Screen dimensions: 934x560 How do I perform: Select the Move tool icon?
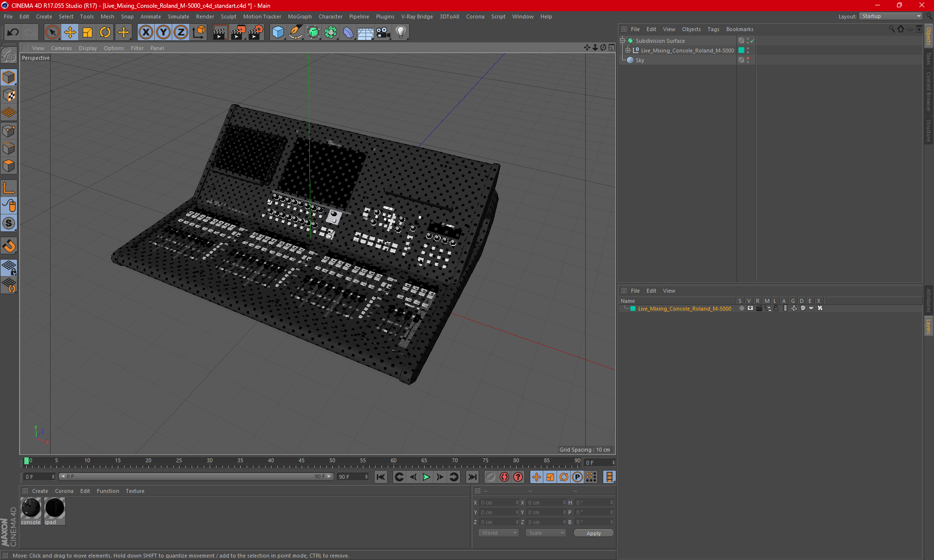click(70, 33)
